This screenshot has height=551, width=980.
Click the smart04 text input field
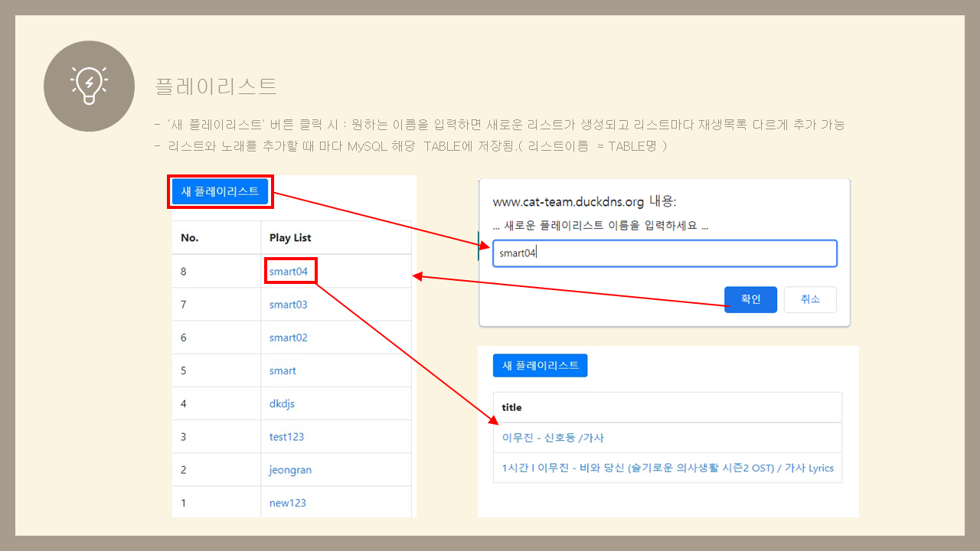coord(665,253)
